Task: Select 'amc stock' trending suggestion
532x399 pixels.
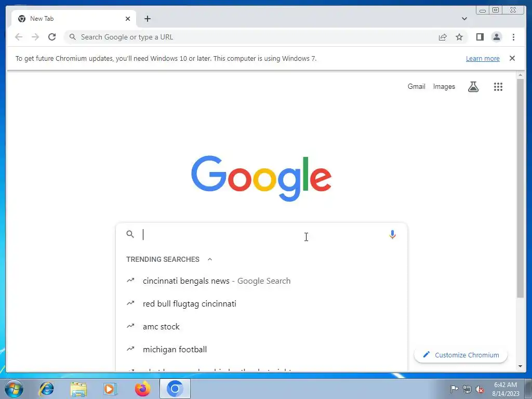Action: (x=261, y=326)
